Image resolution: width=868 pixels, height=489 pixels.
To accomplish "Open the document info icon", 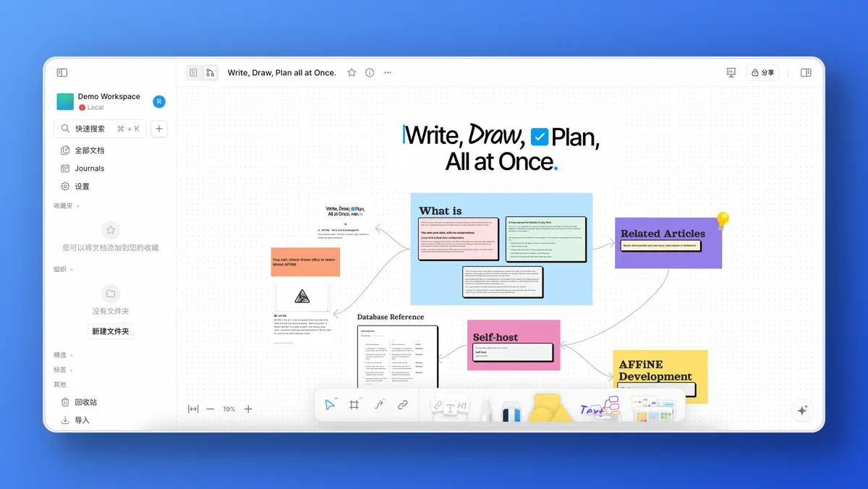I will tap(370, 72).
